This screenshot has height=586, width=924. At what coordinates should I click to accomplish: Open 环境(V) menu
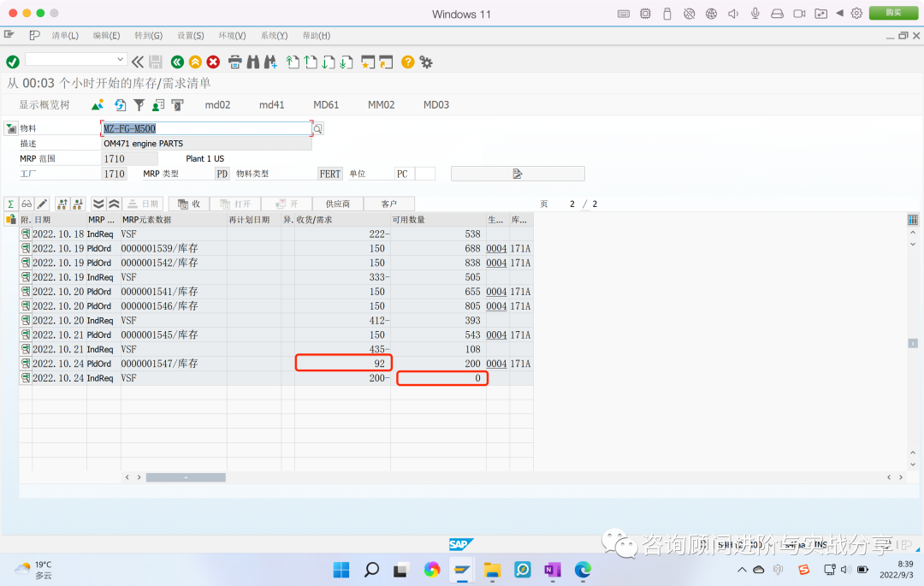click(x=232, y=35)
